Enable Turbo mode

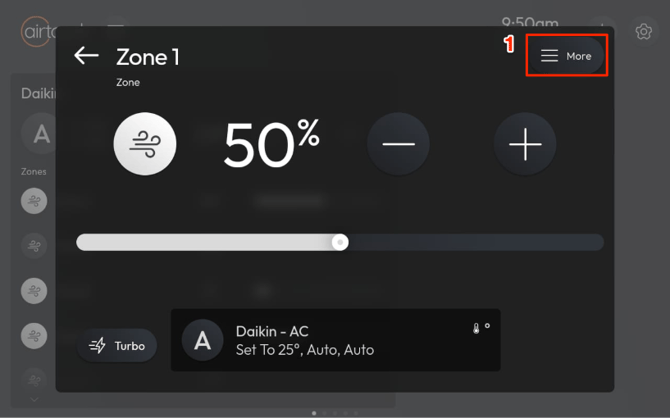(117, 345)
